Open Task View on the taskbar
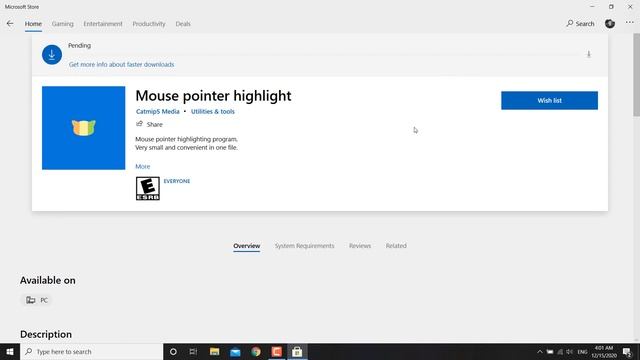The width and height of the screenshot is (640, 360). click(x=193, y=351)
